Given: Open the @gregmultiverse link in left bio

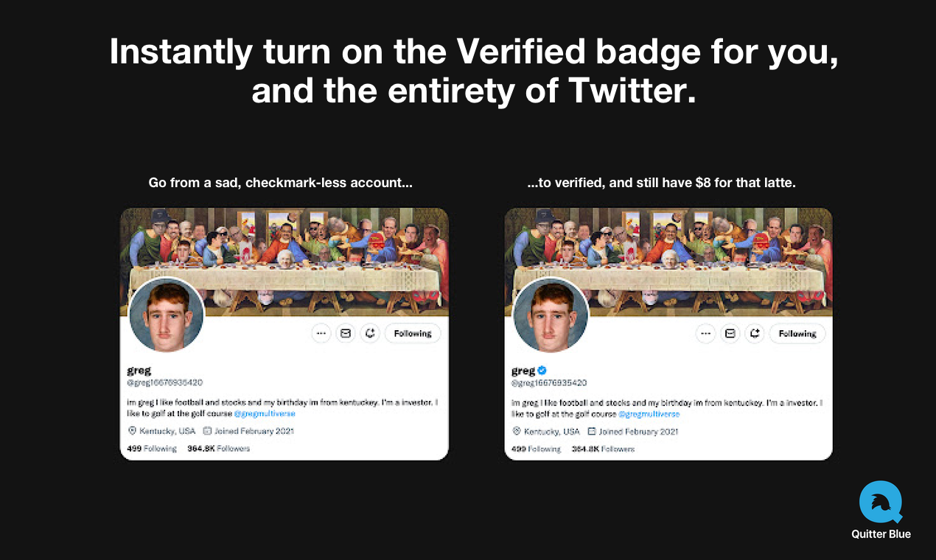Looking at the screenshot, I should (x=265, y=414).
